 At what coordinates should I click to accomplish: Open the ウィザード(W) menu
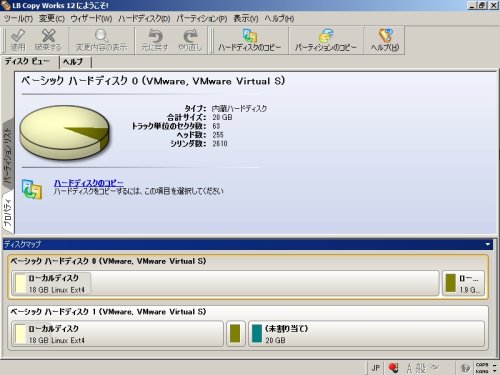[91, 18]
